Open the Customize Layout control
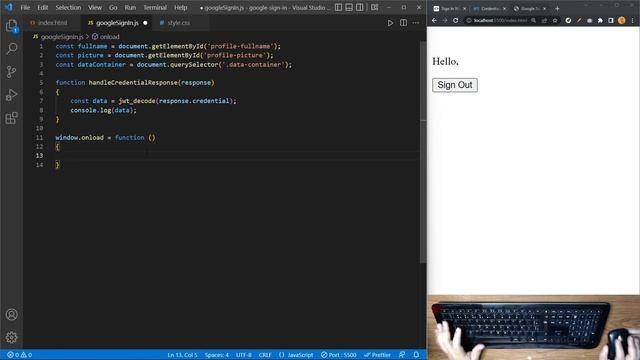 374,7
